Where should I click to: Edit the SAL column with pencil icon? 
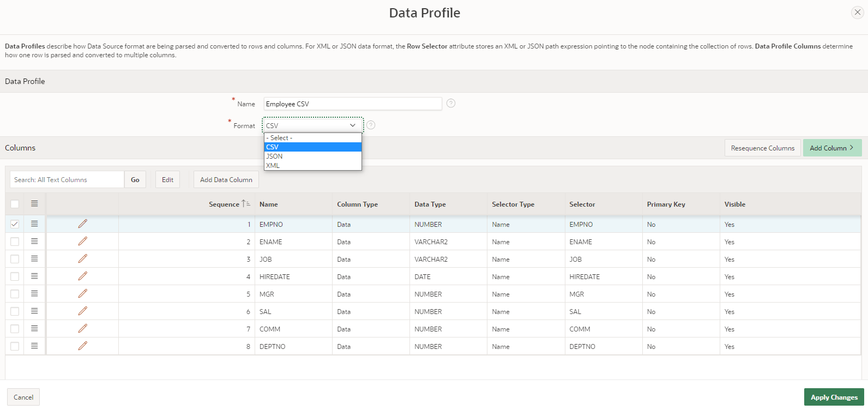click(x=82, y=311)
